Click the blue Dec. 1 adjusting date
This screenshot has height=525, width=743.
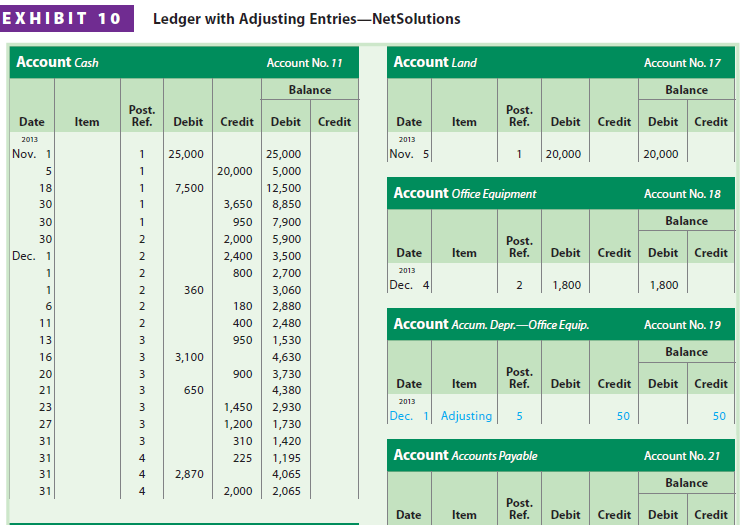pos(409,415)
